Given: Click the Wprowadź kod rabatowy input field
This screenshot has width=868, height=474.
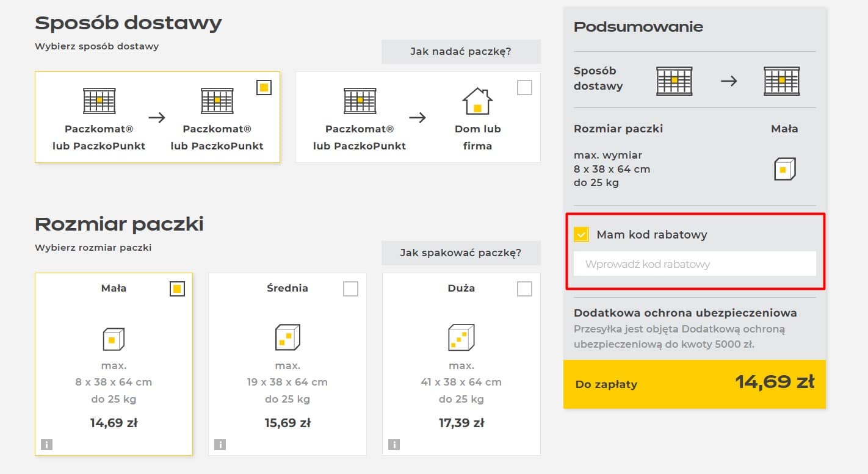Looking at the screenshot, I should 694,264.
